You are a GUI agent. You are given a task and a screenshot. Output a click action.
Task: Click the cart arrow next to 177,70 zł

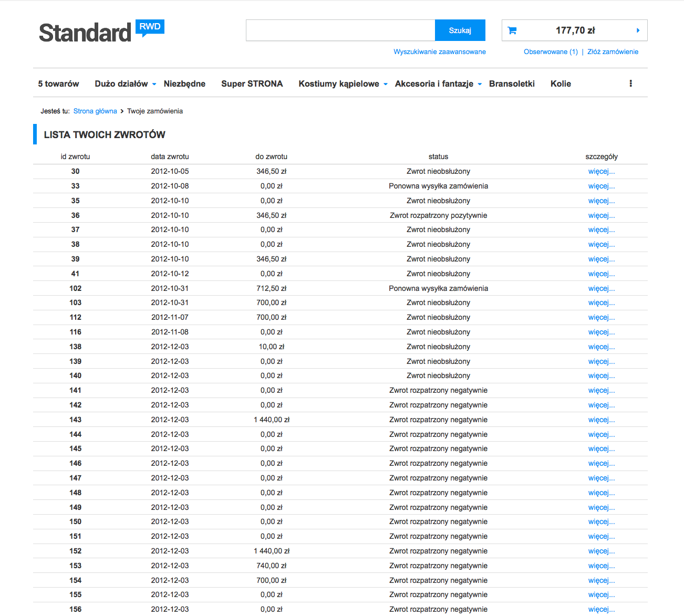coord(638,30)
